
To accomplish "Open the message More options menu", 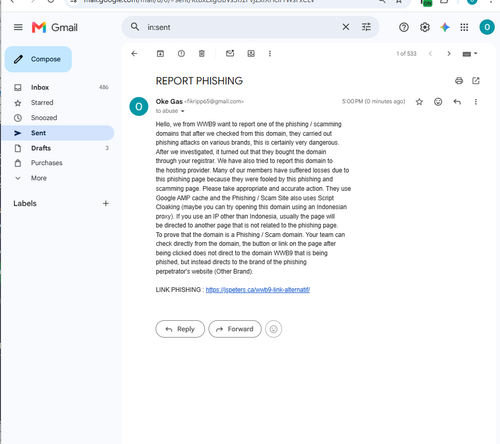I will click(476, 102).
